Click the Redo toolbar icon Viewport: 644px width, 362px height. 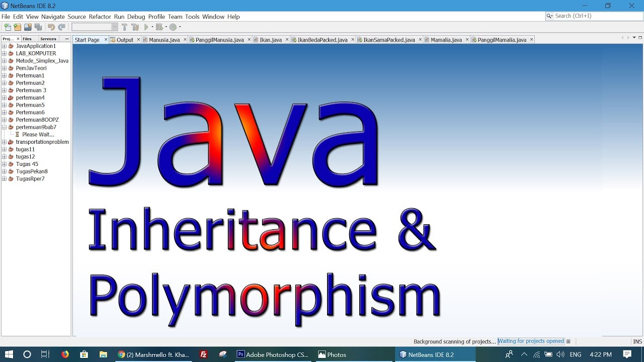(61, 27)
